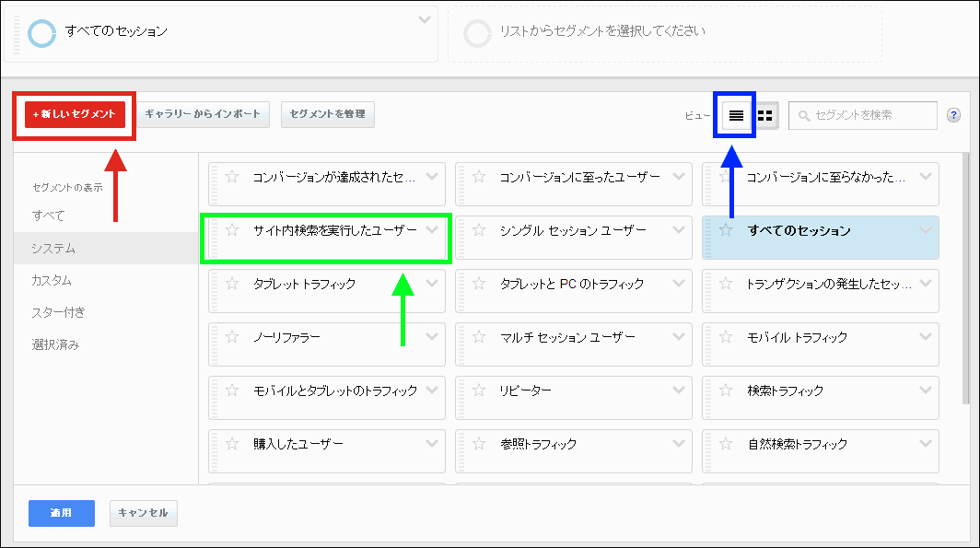Star the 検索トラフィック segment
Viewport: 980px width, 548px height.
(727, 391)
